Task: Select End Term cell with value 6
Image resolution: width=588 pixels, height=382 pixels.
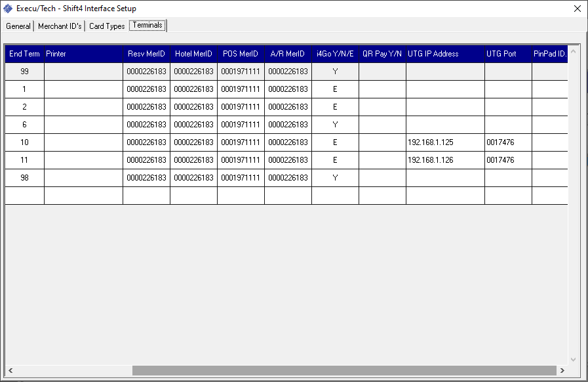Action: 24,124
